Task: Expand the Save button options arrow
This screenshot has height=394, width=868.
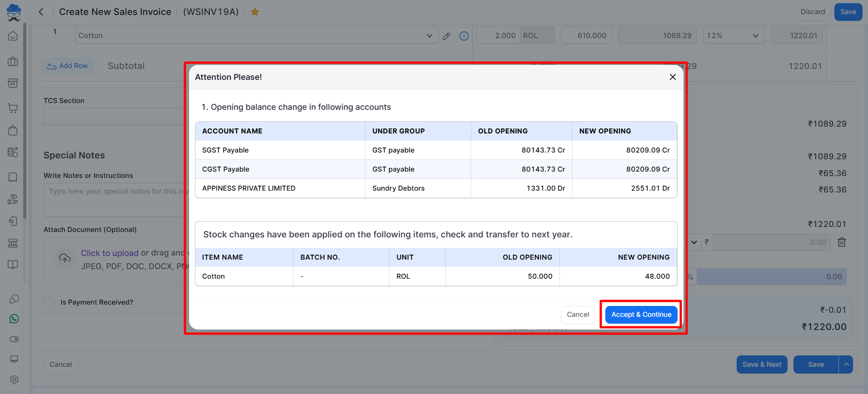Action: click(x=846, y=364)
